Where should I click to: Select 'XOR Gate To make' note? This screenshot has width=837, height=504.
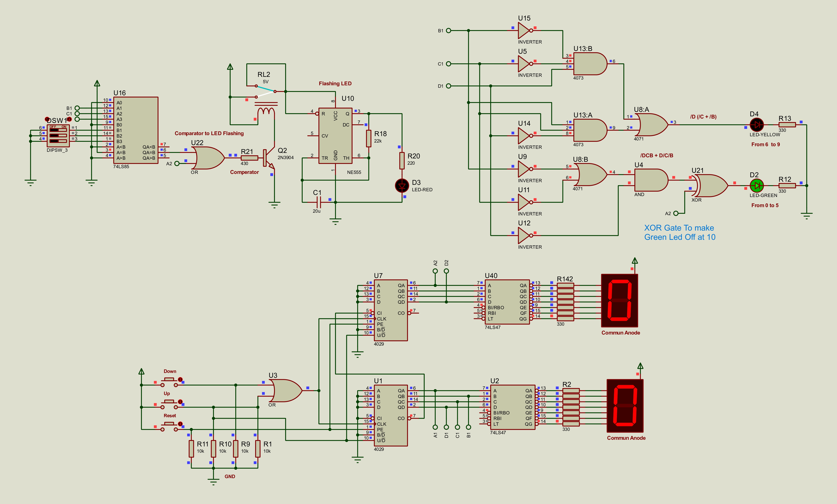tap(679, 228)
